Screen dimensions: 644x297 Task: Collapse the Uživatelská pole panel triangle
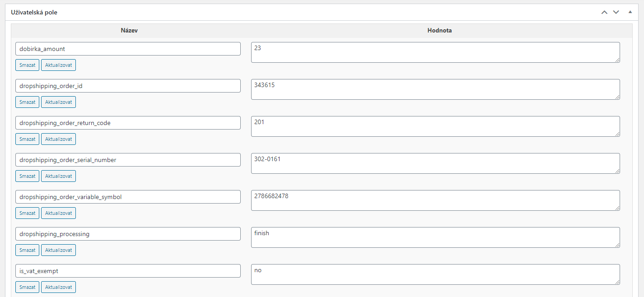(x=630, y=12)
